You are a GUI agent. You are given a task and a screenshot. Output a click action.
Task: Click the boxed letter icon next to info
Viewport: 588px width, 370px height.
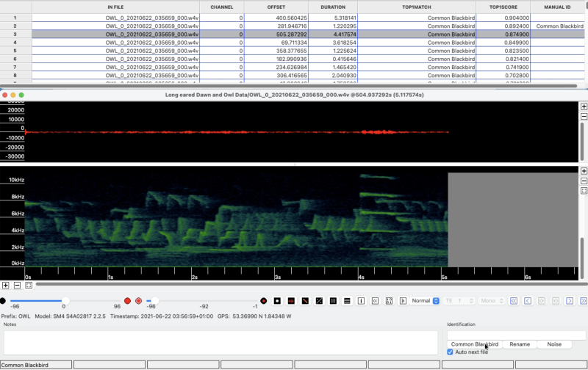tap(375, 301)
